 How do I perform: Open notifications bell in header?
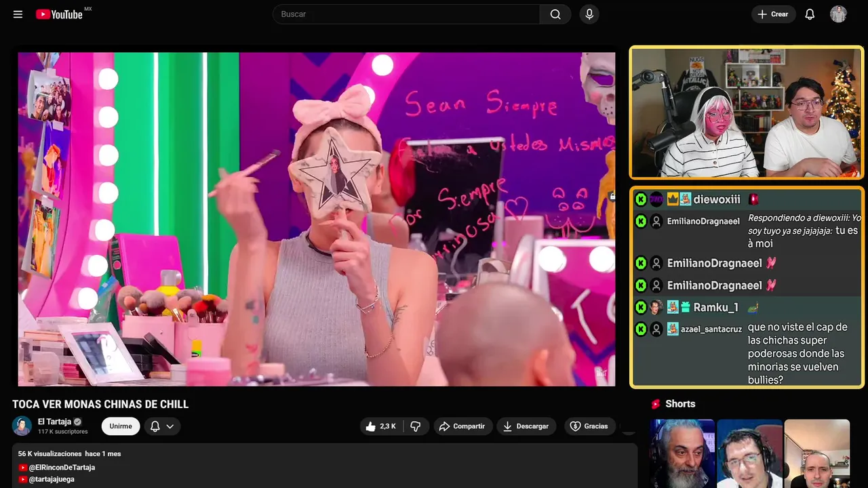pyautogui.click(x=810, y=14)
